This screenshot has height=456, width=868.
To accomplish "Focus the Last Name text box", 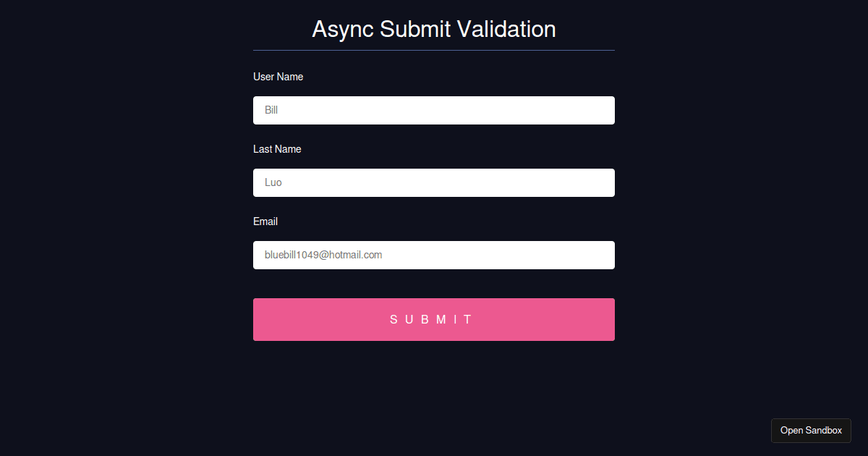I will [434, 182].
